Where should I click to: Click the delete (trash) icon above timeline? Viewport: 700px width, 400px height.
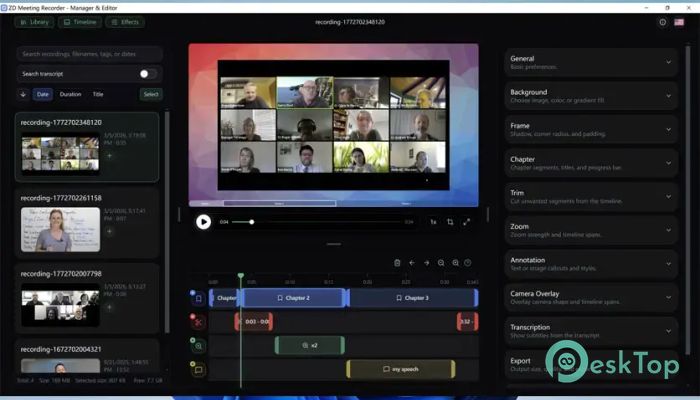coord(397,263)
